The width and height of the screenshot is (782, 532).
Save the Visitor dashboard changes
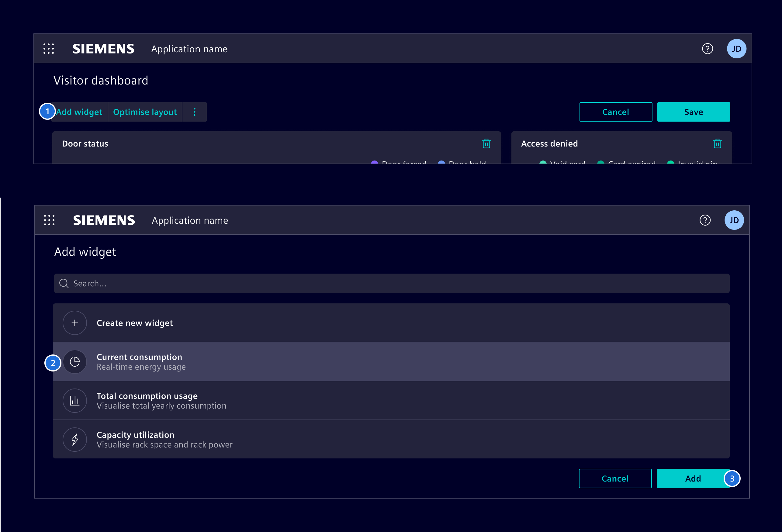coord(693,112)
